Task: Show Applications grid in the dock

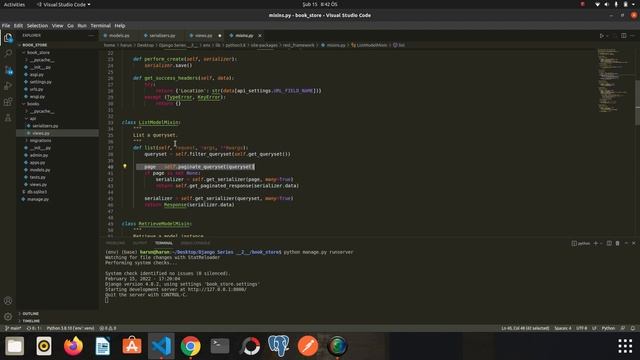Action: point(625,346)
